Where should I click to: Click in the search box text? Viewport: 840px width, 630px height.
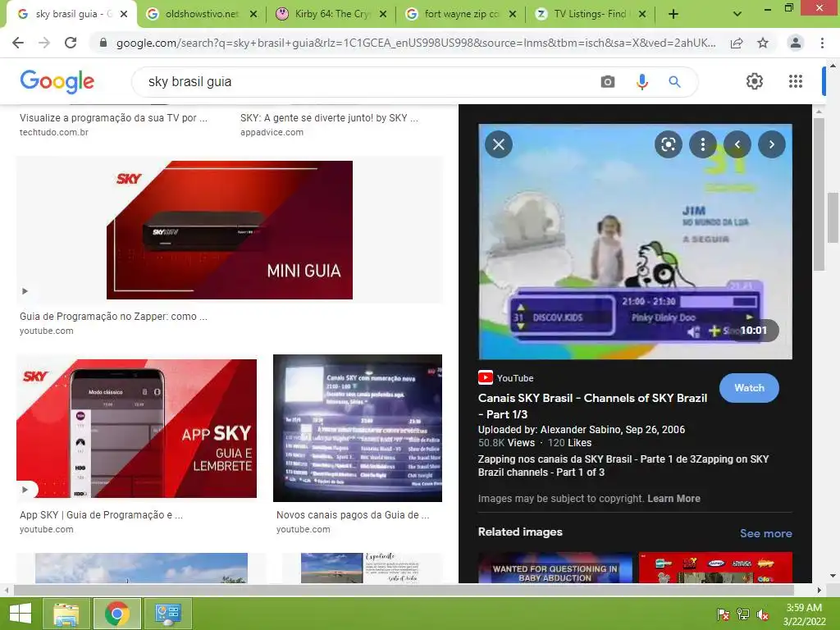tap(189, 81)
